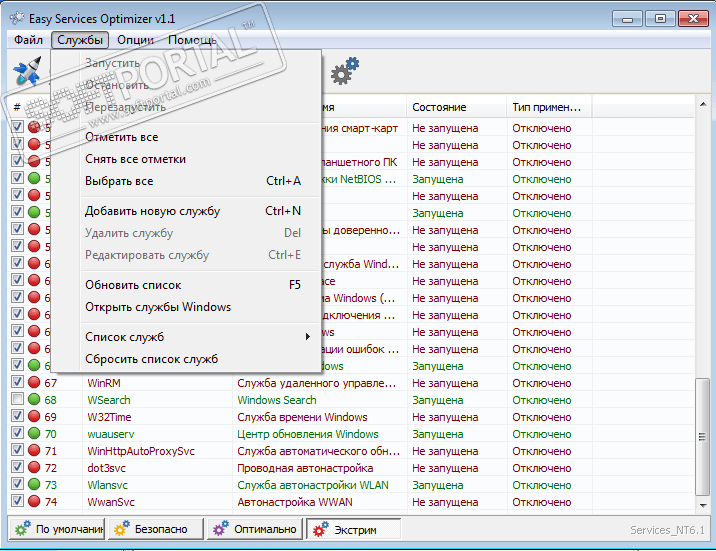Check the WSearch row checkbox
716x551 pixels.
17,399
